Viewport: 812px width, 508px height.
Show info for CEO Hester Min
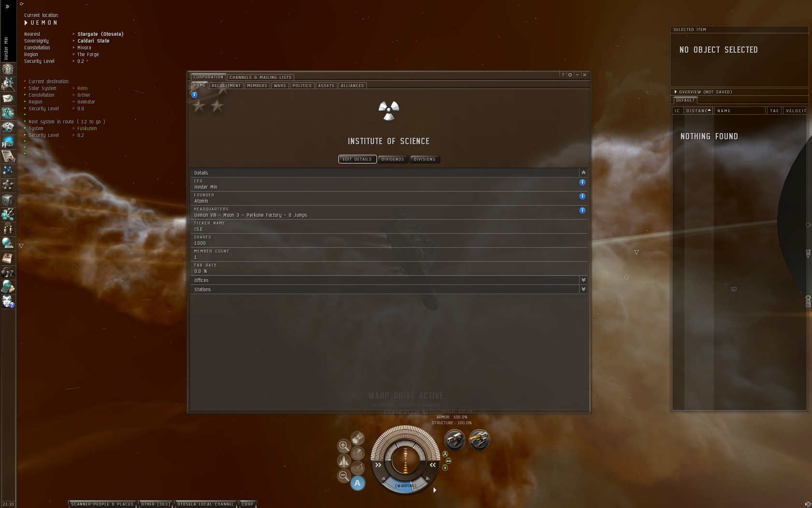[x=582, y=182]
